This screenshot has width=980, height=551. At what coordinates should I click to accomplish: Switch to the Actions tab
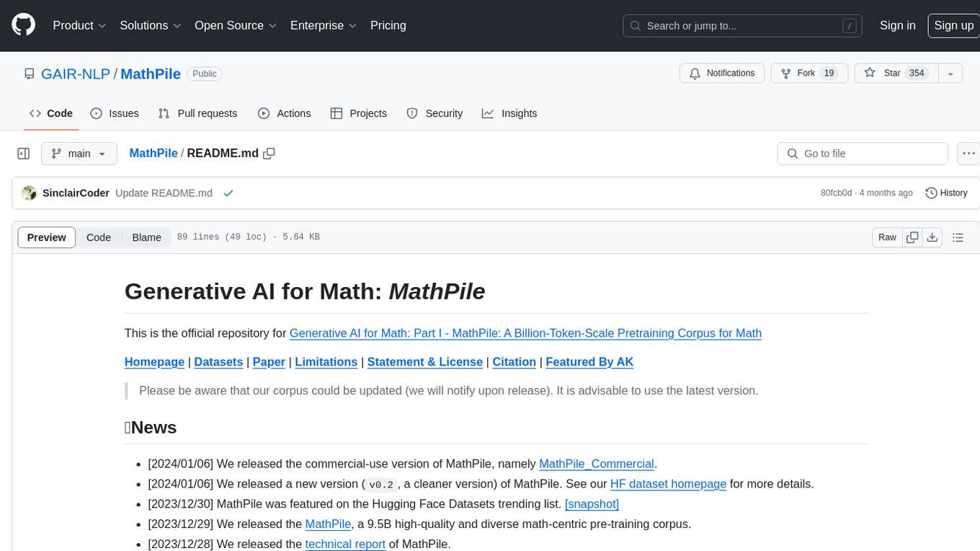284,113
